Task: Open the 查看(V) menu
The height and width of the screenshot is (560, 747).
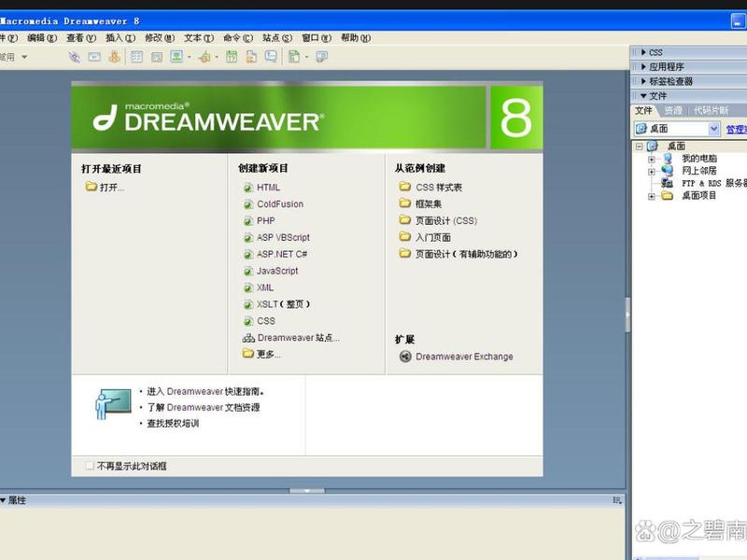Action: (x=81, y=37)
